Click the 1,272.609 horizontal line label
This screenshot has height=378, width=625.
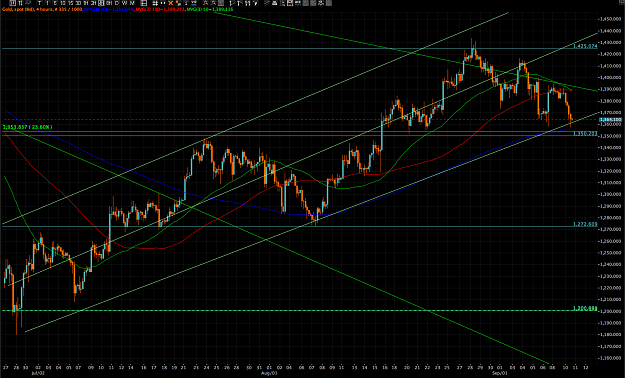[585, 224]
